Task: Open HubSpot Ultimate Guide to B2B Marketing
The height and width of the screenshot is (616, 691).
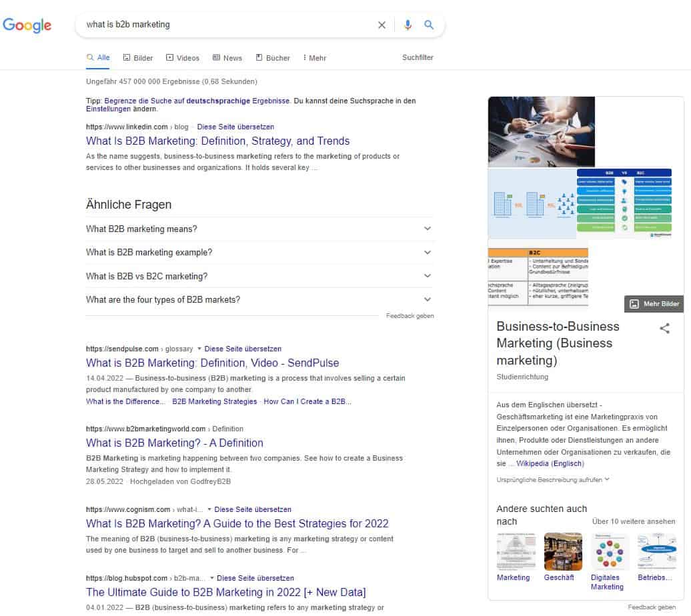Action: pyautogui.click(x=225, y=592)
